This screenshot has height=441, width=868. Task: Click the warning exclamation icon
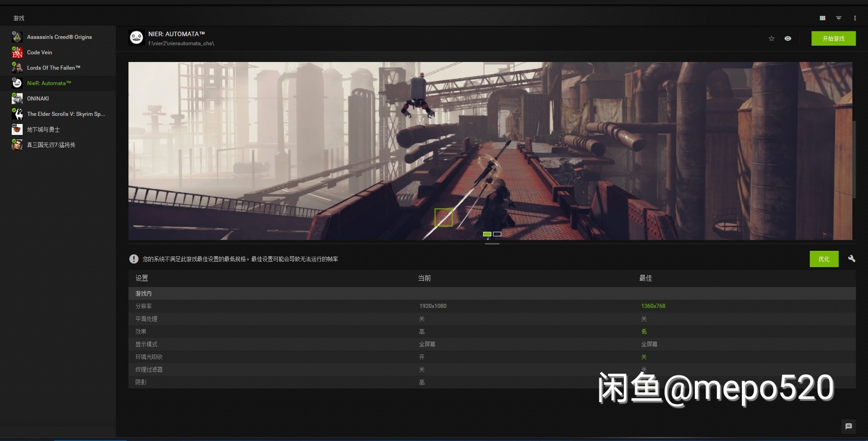point(134,259)
